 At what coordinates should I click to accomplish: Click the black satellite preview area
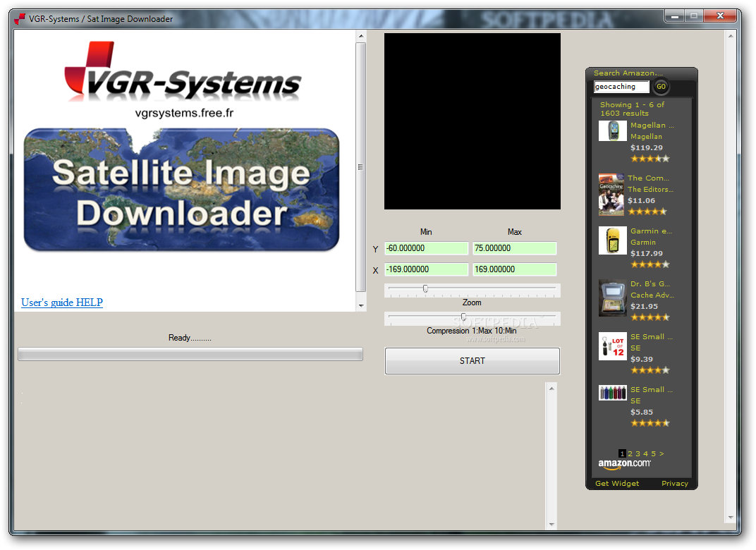[x=472, y=121]
